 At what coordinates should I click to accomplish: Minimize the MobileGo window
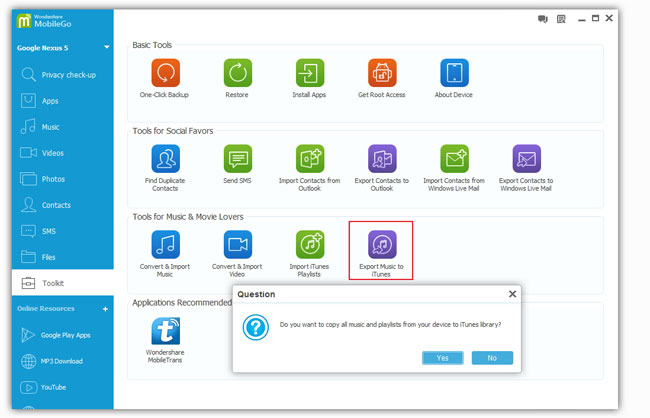point(582,19)
